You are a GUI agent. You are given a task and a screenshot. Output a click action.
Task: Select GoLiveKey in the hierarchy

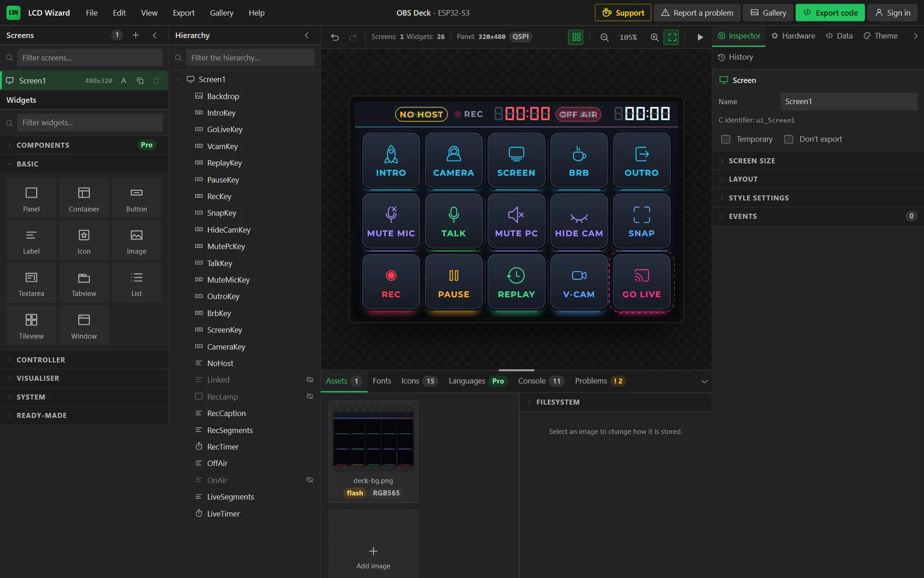pos(225,129)
